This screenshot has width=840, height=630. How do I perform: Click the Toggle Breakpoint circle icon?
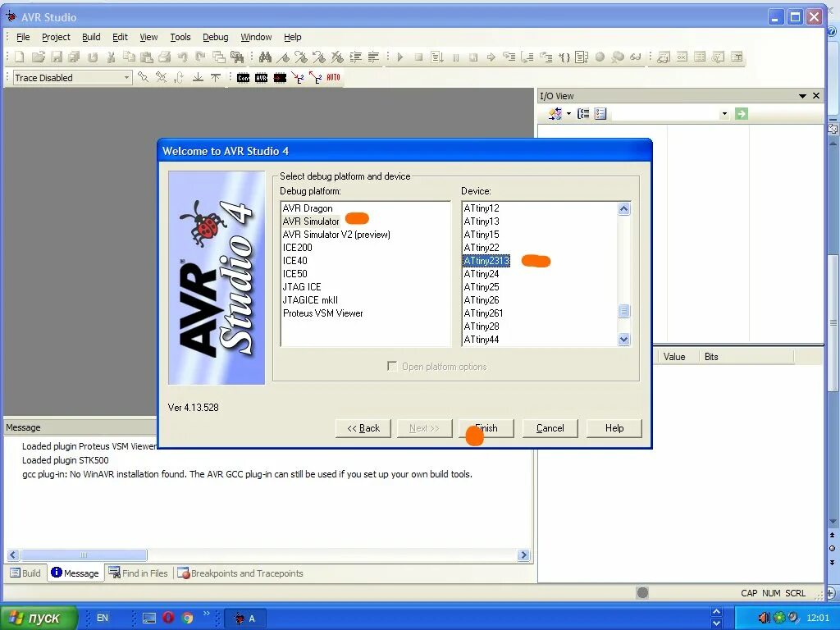point(600,57)
